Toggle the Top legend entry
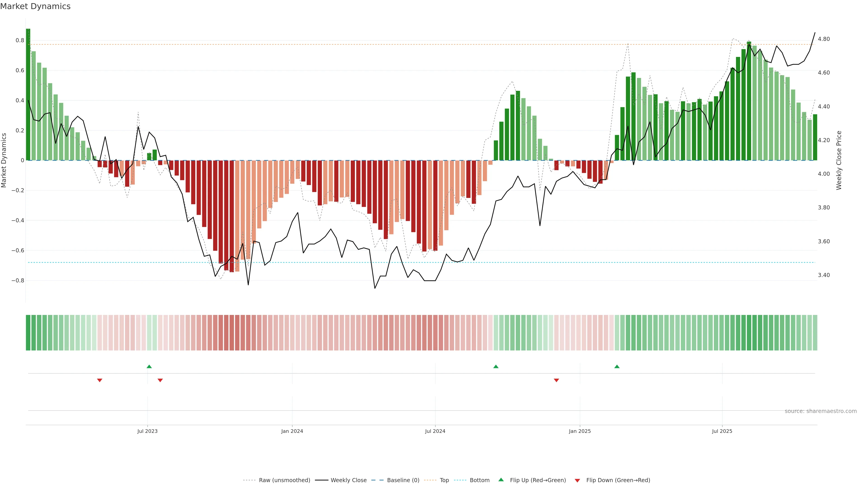868x488 pixels. click(x=444, y=480)
